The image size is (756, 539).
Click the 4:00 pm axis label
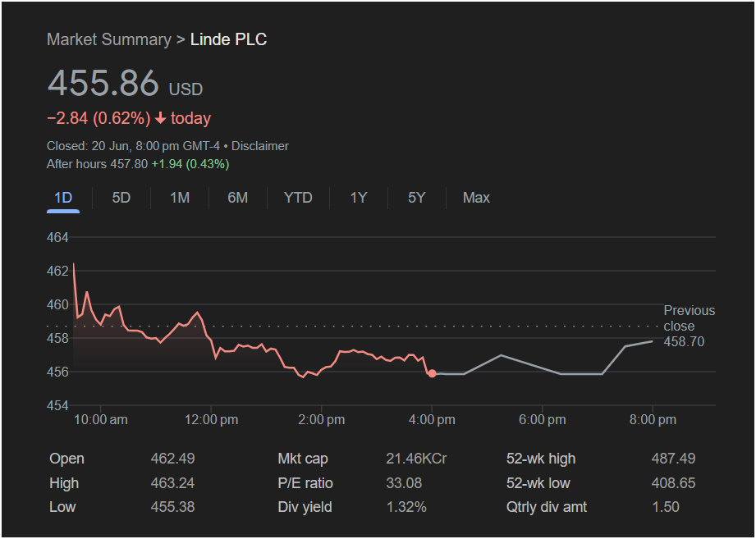(x=432, y=420)
